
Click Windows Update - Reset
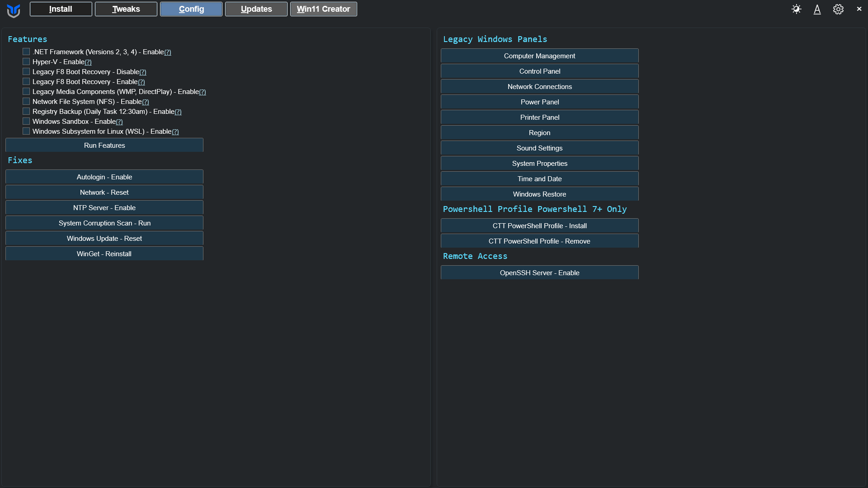pyautogui.click(x=104, y=239)
